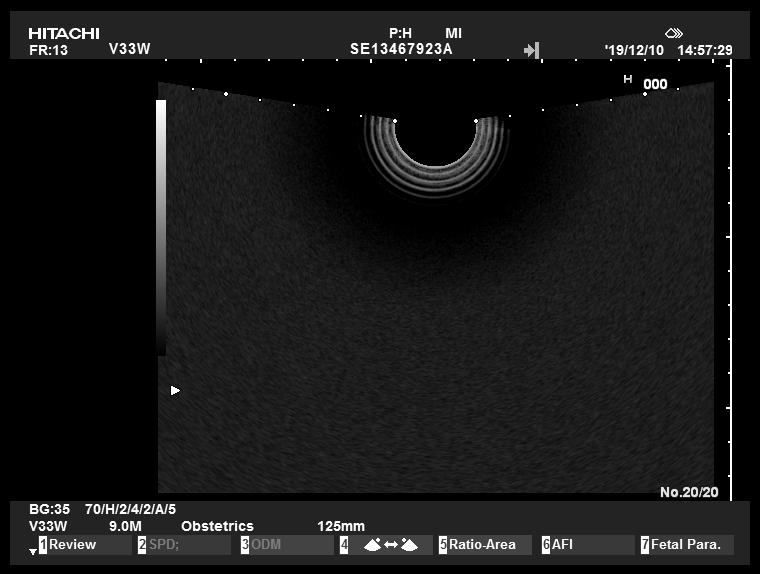Click the No.20/20 frame counter
This screenshot has width=760, height=574.
(689, 492)
